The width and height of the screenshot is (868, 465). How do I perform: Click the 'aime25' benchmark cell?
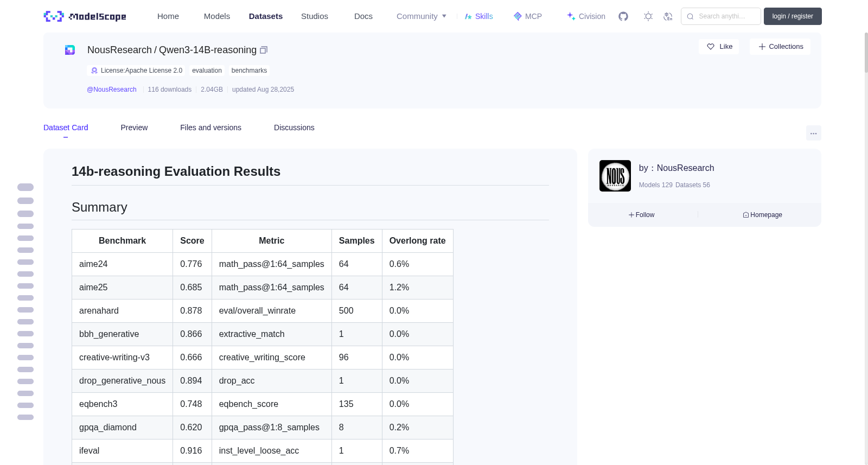pyautogui.click(x=122, y=288)
